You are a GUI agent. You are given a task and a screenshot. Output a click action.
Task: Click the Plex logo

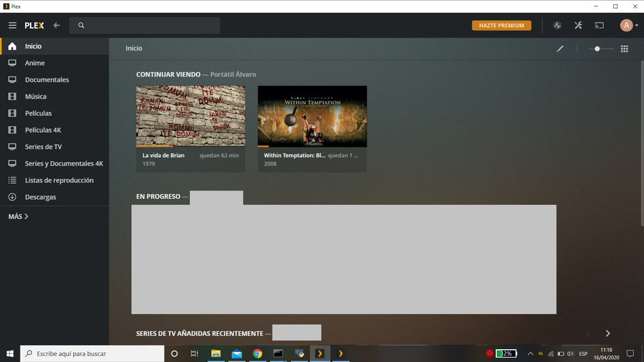(34, 25)
